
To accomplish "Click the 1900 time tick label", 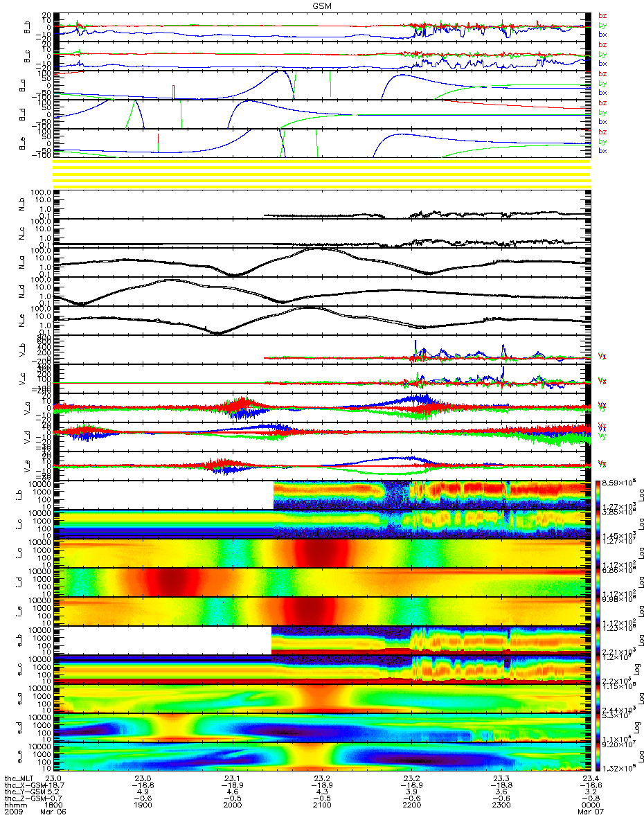I will click(x=143, y=804).
